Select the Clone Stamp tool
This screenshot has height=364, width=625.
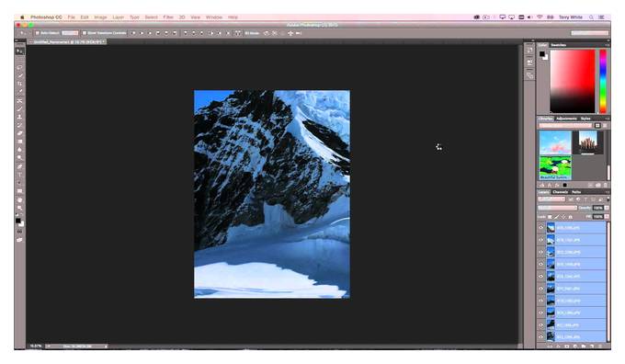click(x=19, y=117)
